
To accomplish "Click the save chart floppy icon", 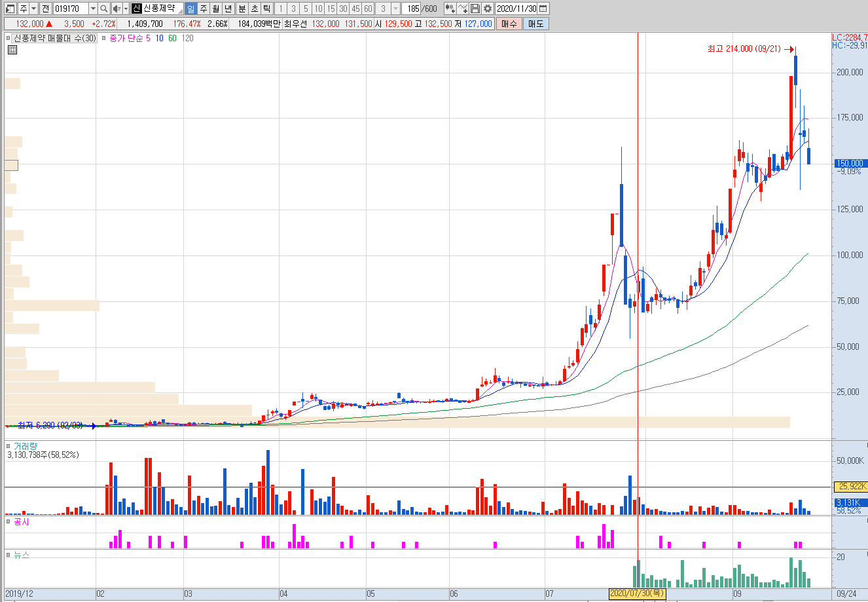I will (x=475, y=9).
